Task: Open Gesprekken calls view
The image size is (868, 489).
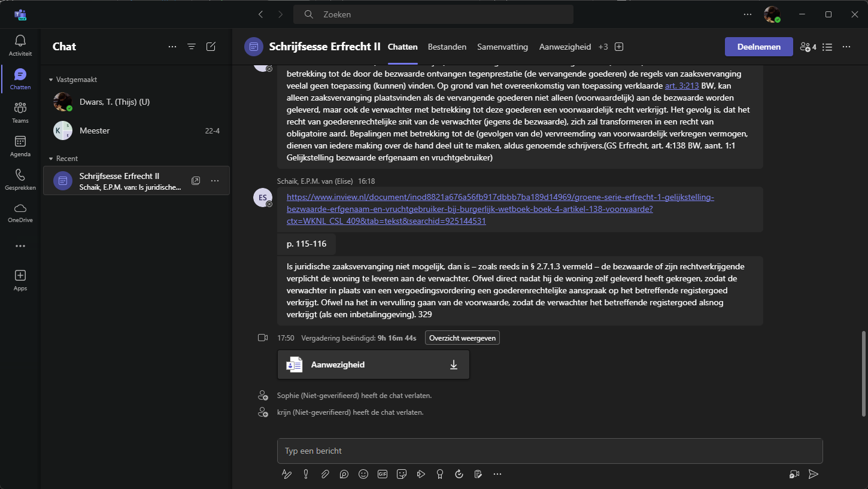Action: [20, 179]
